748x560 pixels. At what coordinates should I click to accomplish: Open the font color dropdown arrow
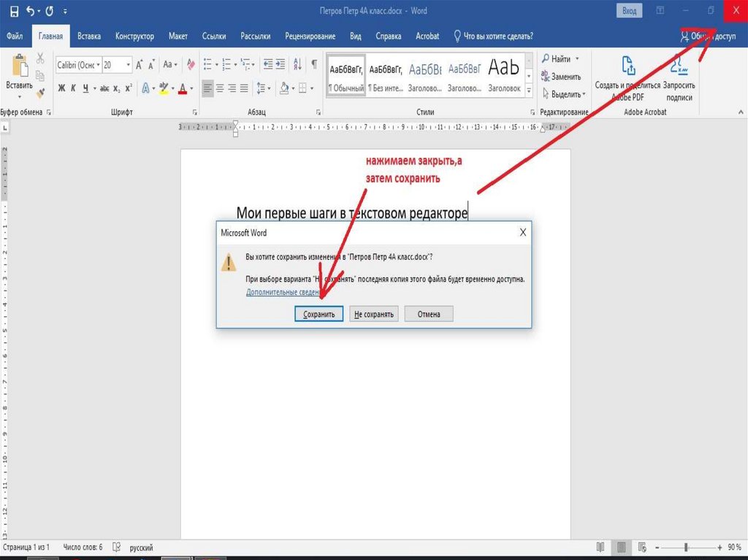coord(192,89)
